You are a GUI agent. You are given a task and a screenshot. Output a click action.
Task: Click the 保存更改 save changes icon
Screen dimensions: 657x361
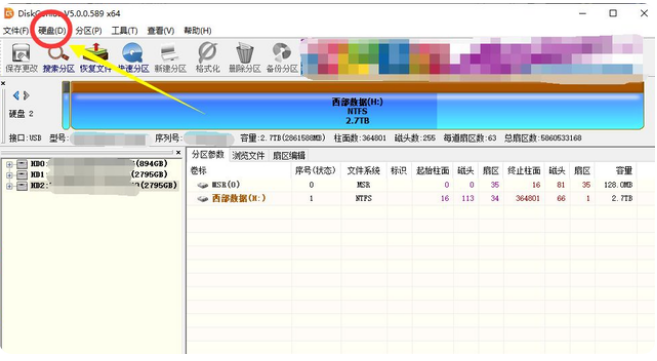[21, 58]
